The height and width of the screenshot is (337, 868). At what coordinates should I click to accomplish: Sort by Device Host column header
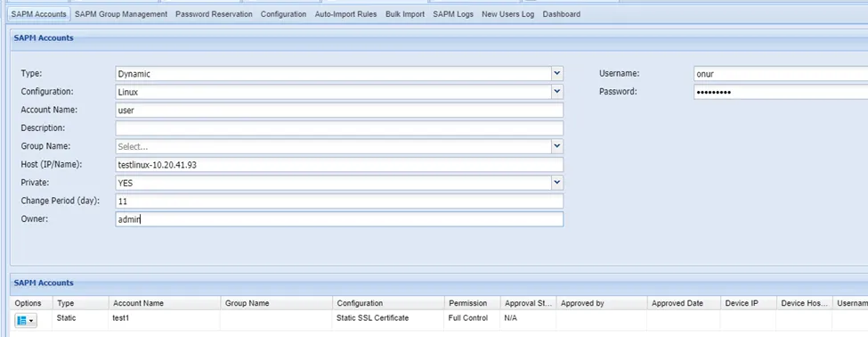point(804,303)
